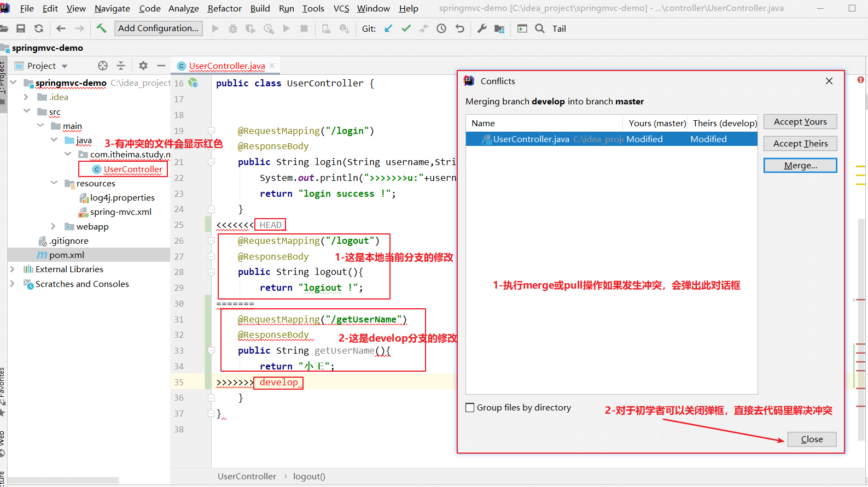
Task: Click the Git Update Project arrow
Action: tap(388, 28)
